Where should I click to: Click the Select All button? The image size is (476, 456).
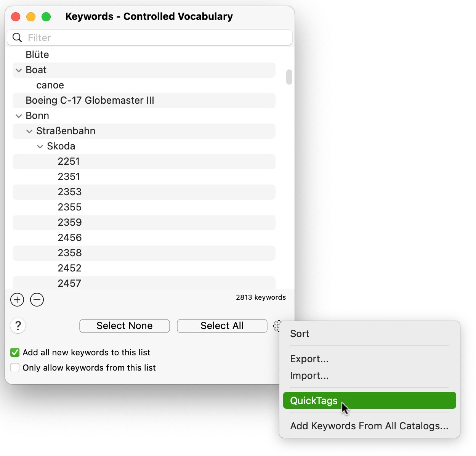coord(222,326)
